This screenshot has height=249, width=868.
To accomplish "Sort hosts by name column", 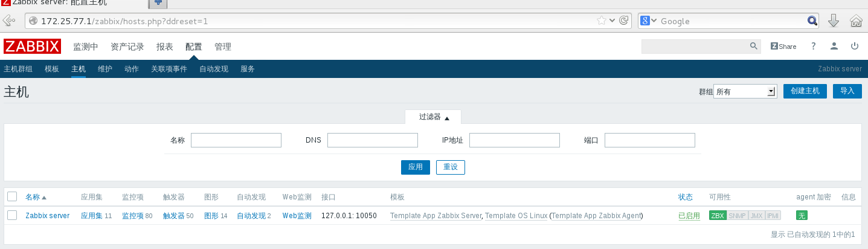I will coord(36,197).
